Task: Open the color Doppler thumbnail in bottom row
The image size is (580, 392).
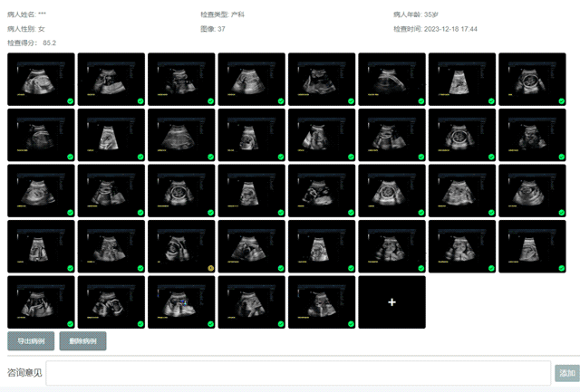Action: tap(181, 301)
